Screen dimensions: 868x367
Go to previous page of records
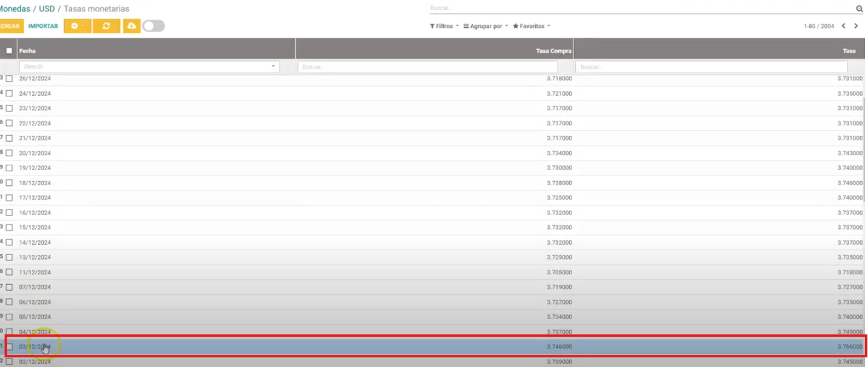point(843,26)
